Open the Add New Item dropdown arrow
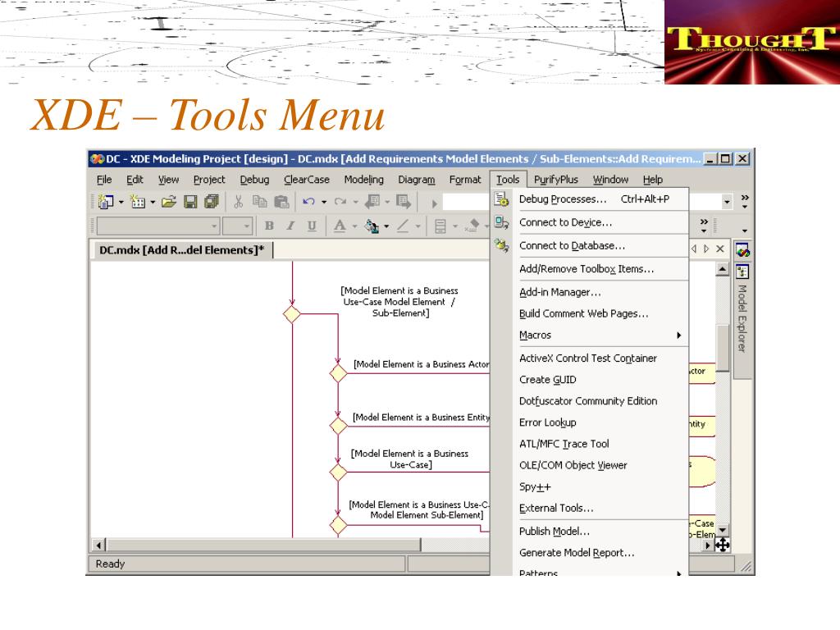The width and height of the screenshot is (840, 630). pyautogui.click(x=153, y=202)
